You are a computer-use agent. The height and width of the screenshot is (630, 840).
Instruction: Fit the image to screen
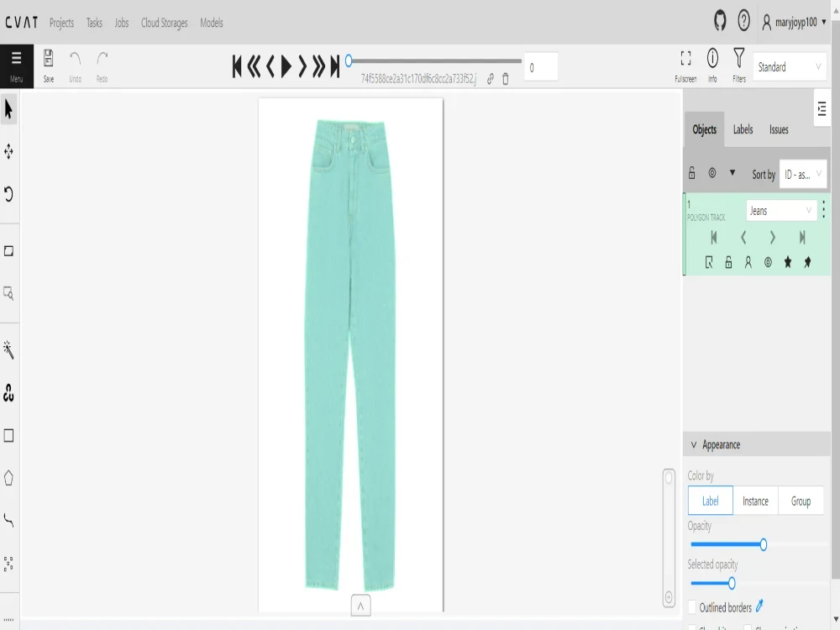point(8,250)
